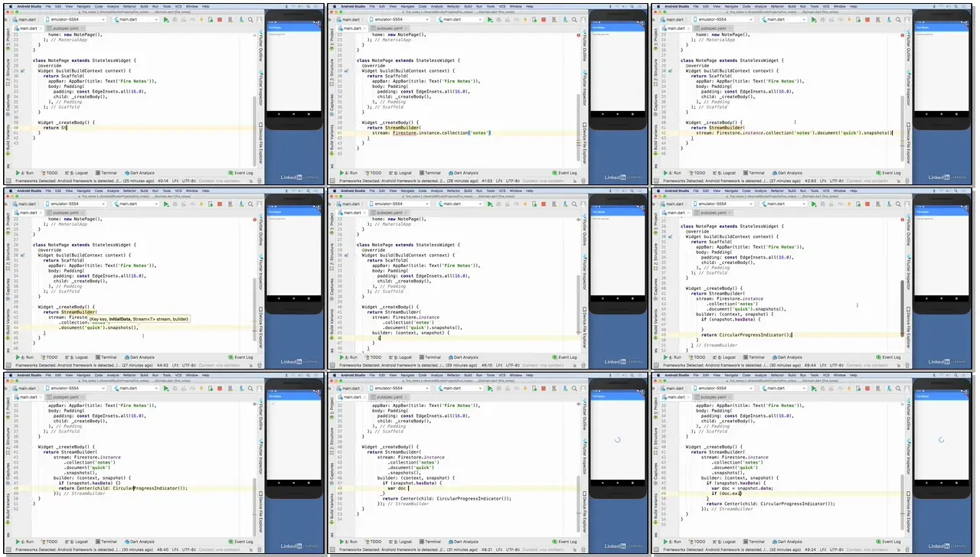This screenshot has height=557, width=980.
Task: Close the pubspec.yaml tab in the 46:10 frame
Action: pyautogui.click(x=406, y=213)
